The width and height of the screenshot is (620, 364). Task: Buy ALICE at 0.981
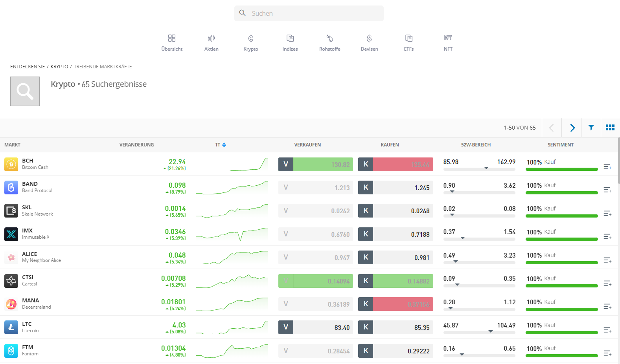[396, 258]
